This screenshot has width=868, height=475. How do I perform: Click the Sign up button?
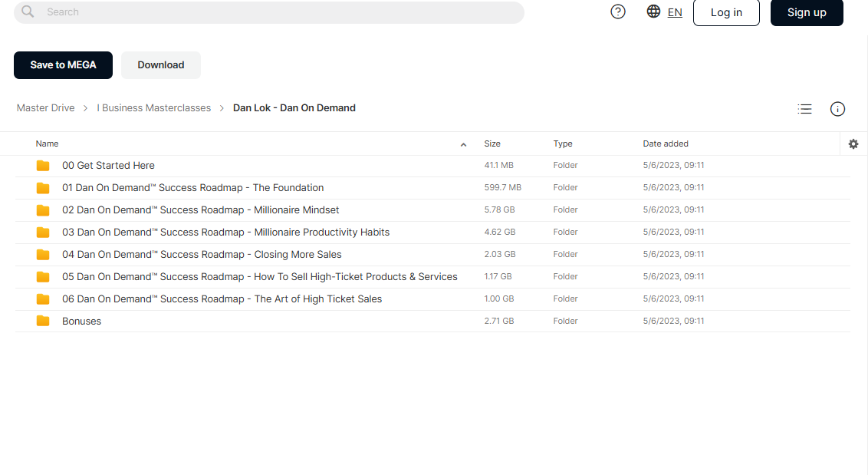[807, 12]
